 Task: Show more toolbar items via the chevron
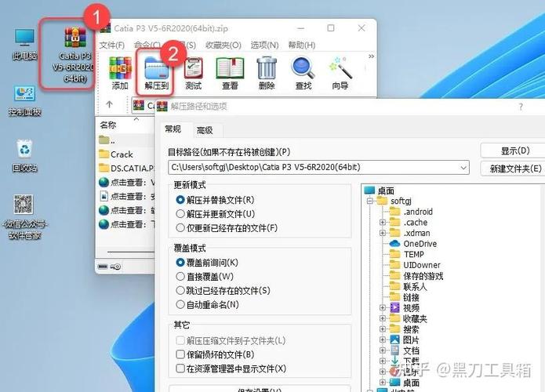(371, 56)
